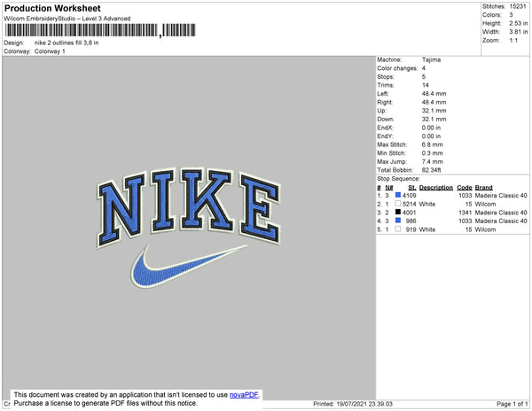
Task: Click the St. column header
Action: (x=412, y=188)
